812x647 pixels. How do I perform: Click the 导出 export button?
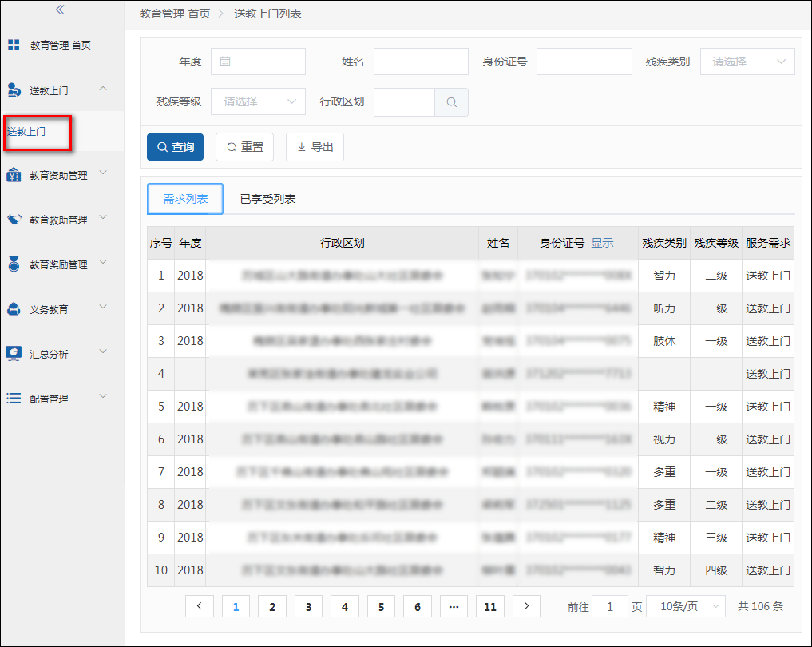pos(315,147)
